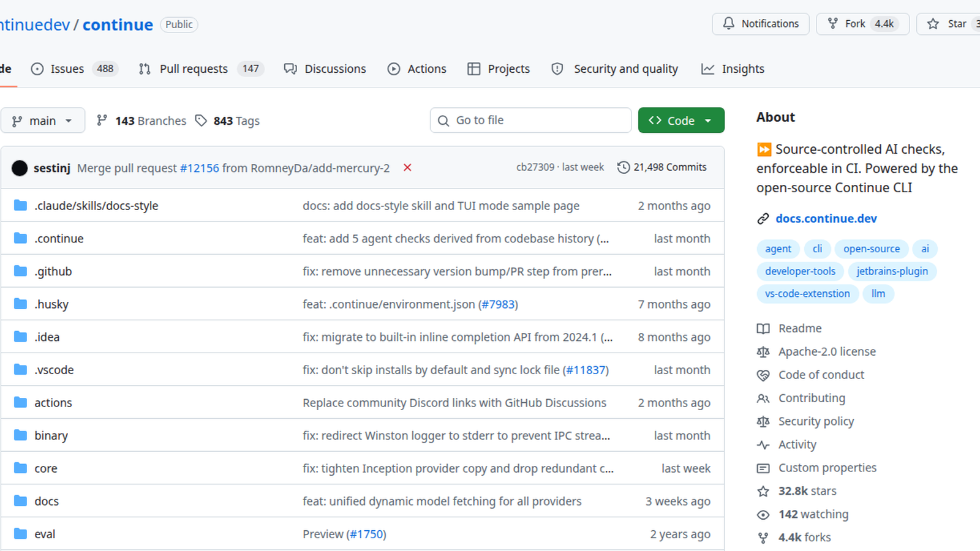Screen dimensions: 980x551
Task: Click the Notifications bell icon
Action: [728, 23]
